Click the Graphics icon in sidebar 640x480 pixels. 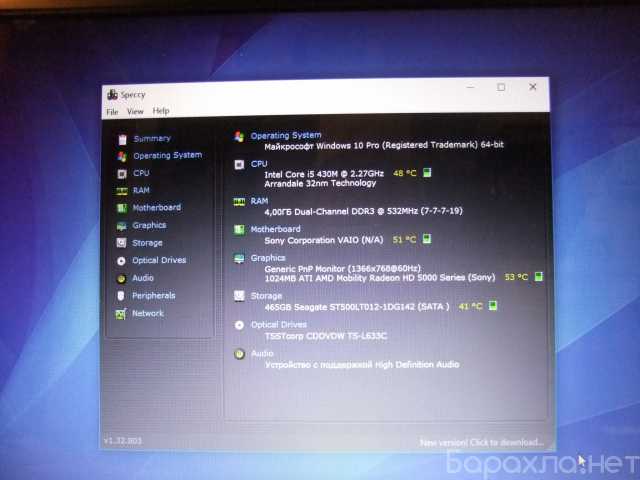coord(121,226)
